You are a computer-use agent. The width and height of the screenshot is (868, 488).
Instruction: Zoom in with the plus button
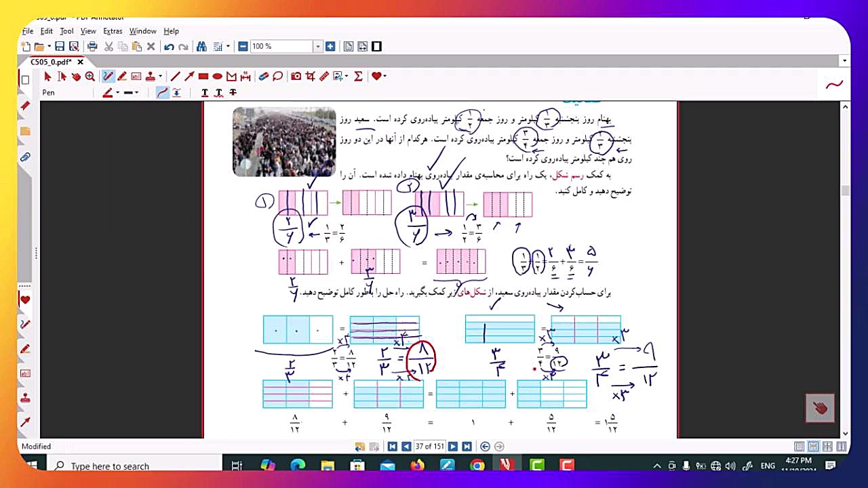point(330,47)
